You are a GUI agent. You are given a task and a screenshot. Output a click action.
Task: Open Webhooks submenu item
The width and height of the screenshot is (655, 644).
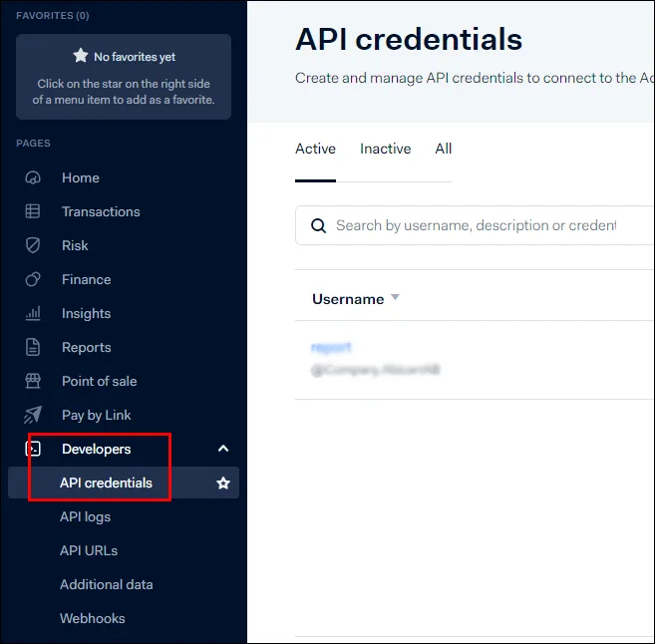click(93, 618)
